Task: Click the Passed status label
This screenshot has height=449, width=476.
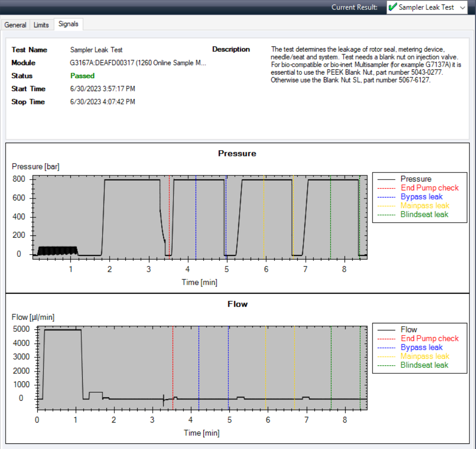Action: pos(82,76)
